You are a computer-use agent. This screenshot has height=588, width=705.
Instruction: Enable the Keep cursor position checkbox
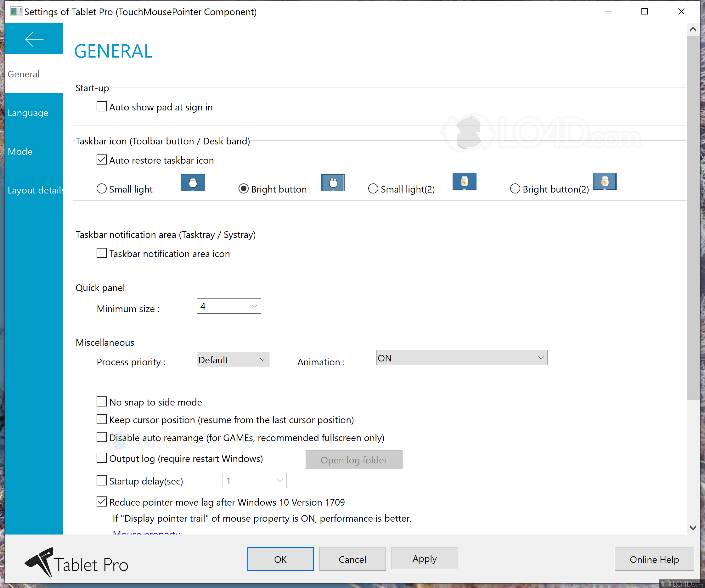tap(101, 419)
